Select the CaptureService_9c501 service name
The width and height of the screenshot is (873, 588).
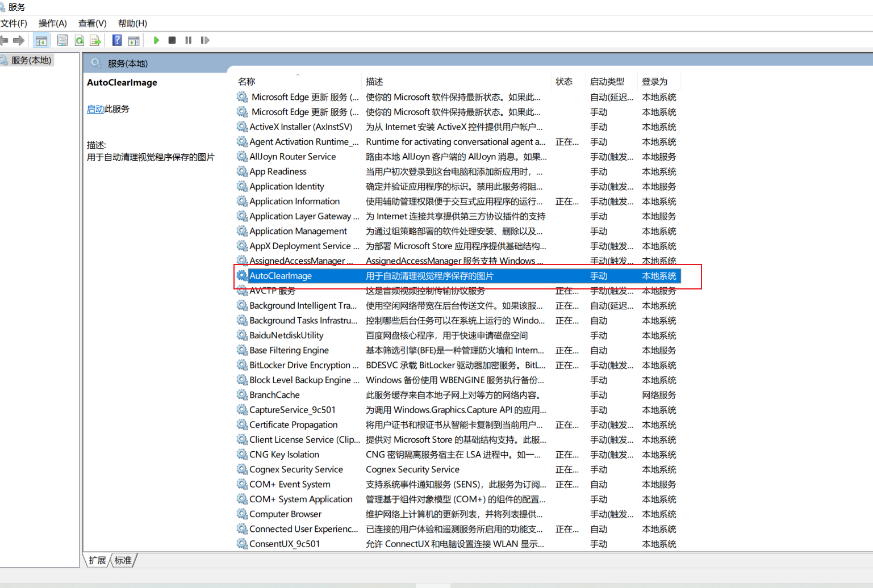point(293,410)
